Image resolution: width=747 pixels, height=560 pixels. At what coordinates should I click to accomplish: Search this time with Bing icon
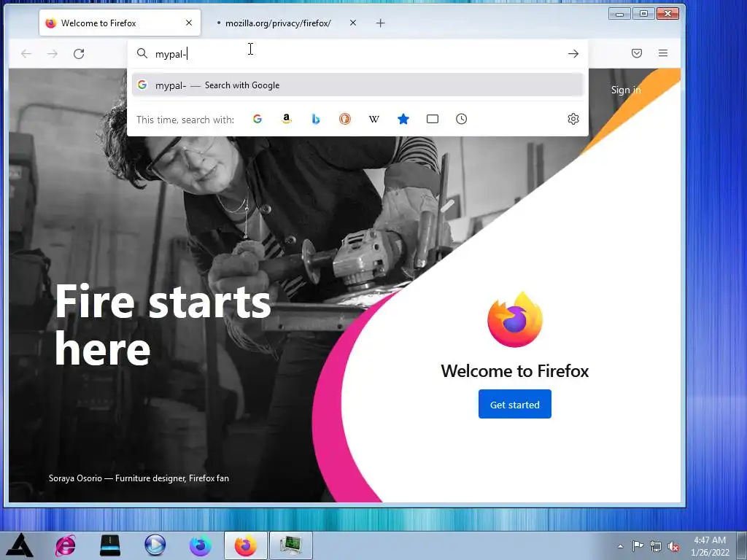(315, 119)
